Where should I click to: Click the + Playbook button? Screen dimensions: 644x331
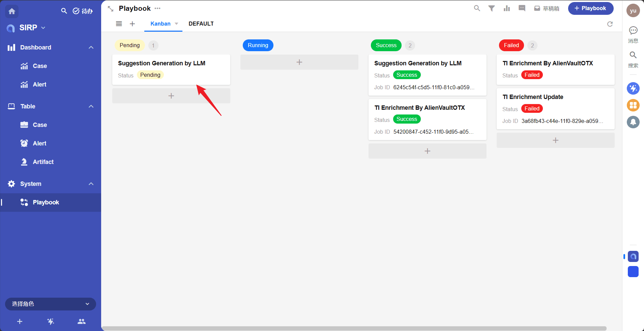coord(590,8)
